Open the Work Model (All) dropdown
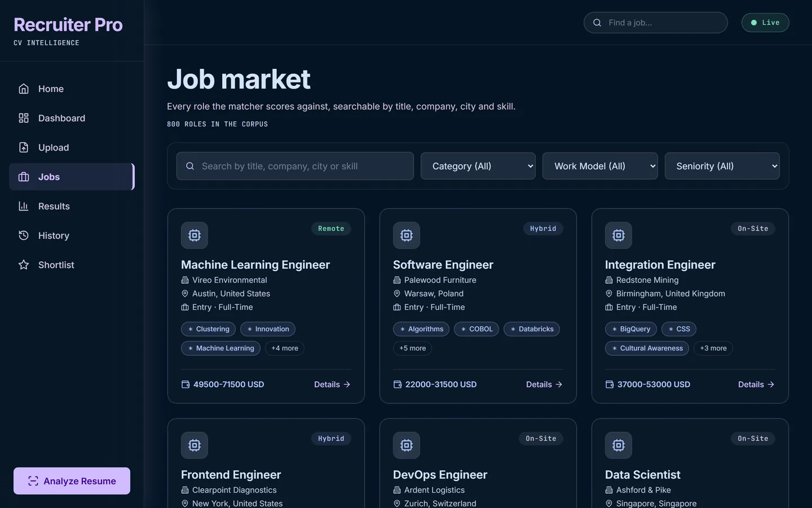This screenshot has width=812, height=508. [600, 166]
